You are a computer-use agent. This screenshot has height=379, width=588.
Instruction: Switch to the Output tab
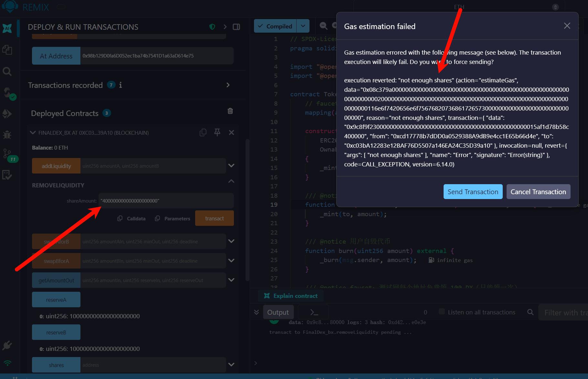coord(278,312)
